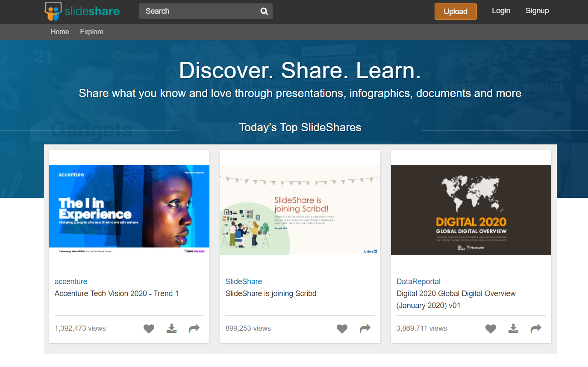This screenshot has width=588, height=367.
Task: Click the orange Upload button
Action: pyautogui.click(x=456, y=12)
